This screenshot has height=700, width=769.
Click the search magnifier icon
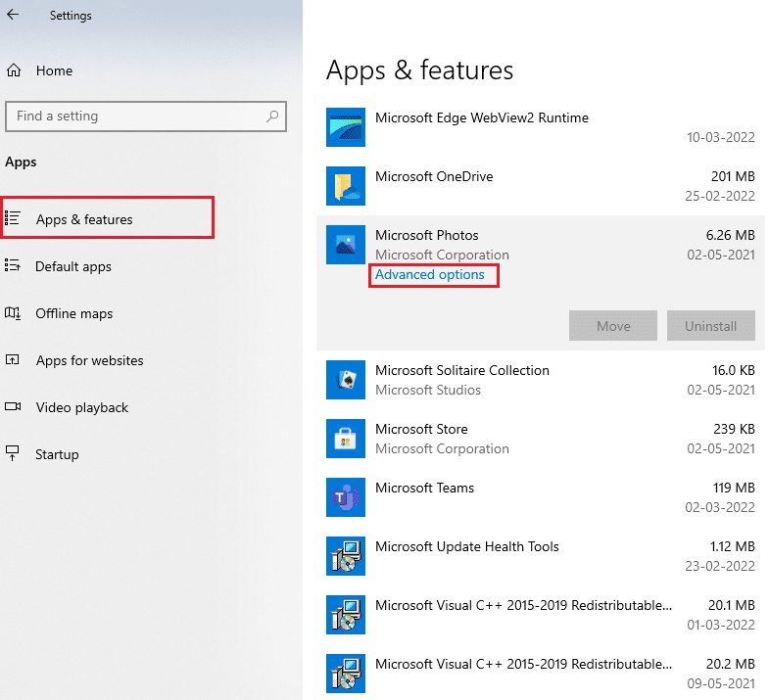272,117
